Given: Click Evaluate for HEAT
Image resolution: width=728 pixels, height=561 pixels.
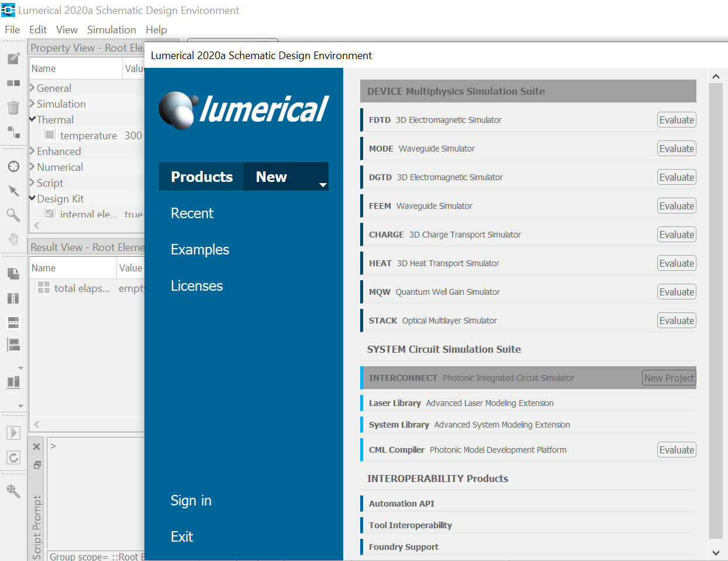Looking at the screenshot, I should coord(677,263).
